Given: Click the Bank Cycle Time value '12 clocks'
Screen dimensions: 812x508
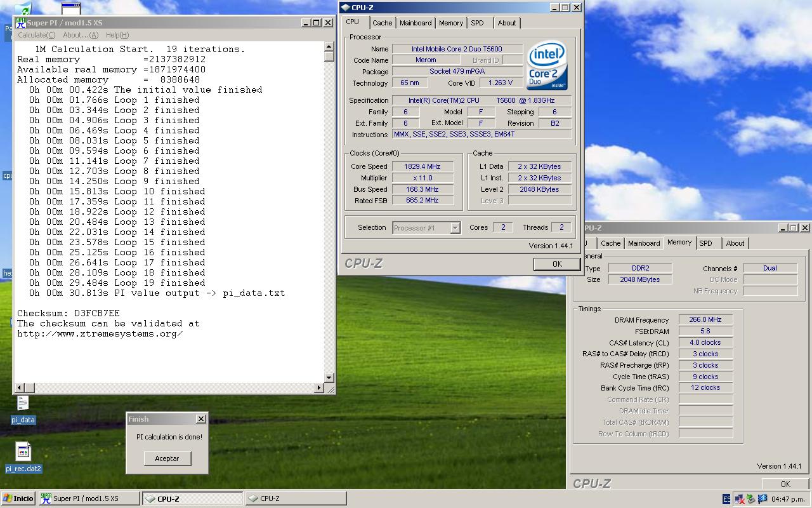Looking at the screenshot, I should pos(705,388).
